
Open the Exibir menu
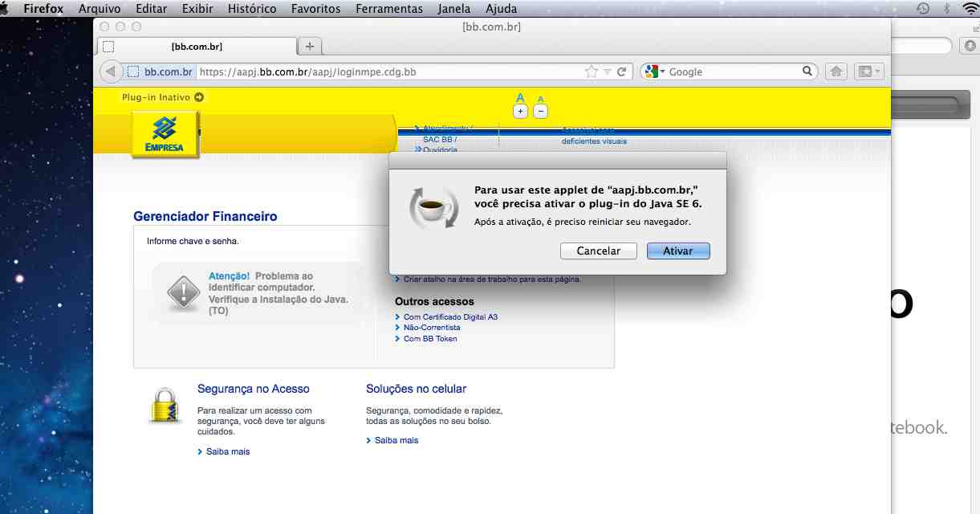tap(198, 9)
